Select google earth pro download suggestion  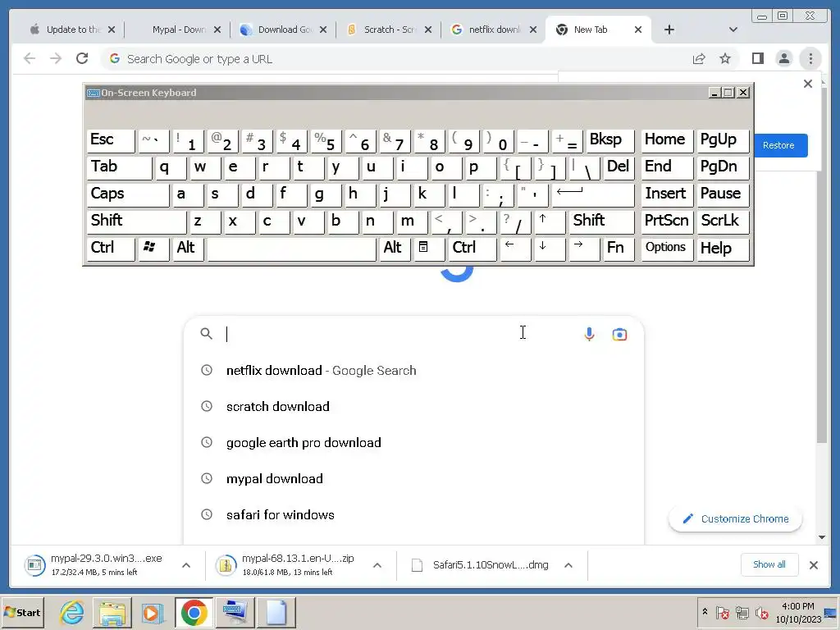point(413,442)
